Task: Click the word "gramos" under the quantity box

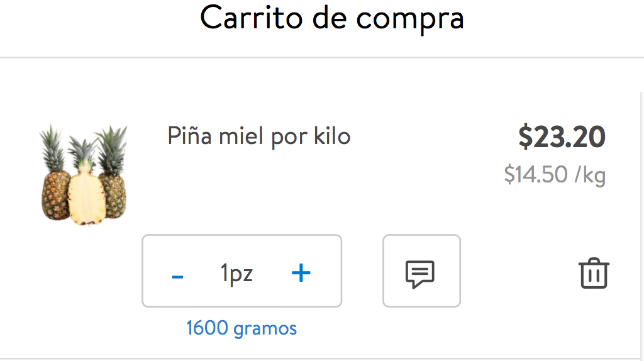Action: click(265, 328)
